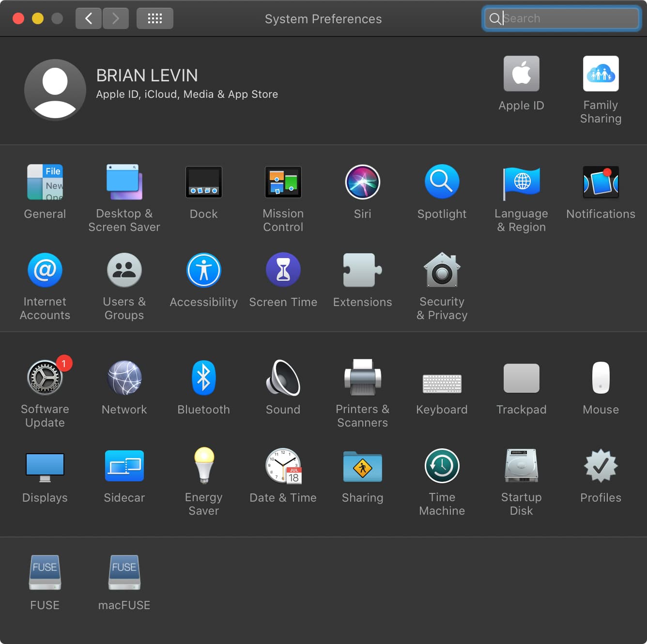Focus the Search field

click(x=567, y=19)
